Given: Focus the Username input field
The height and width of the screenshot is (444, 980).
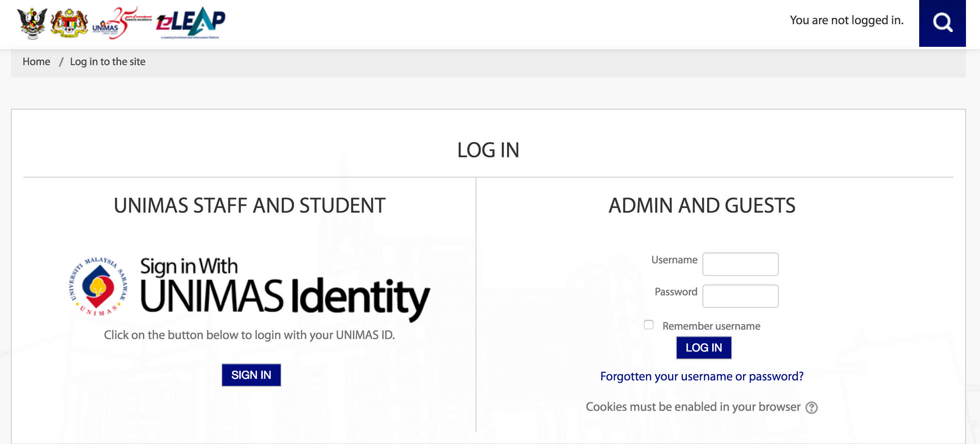Looking at the screenshot, I should click(x=740, y=264).
